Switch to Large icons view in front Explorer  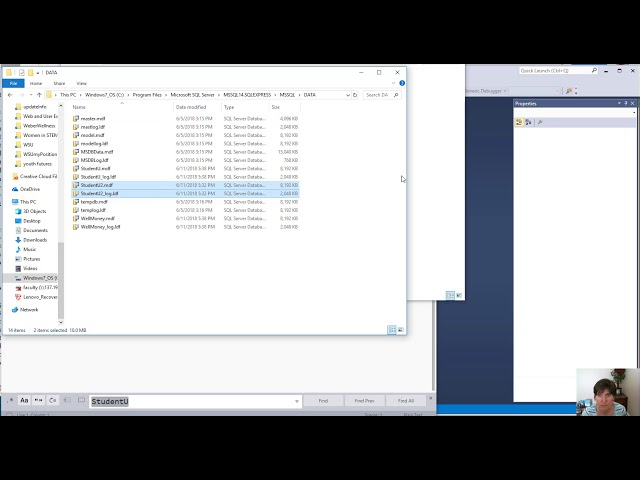pyautogui.click(x=401, y=330)
